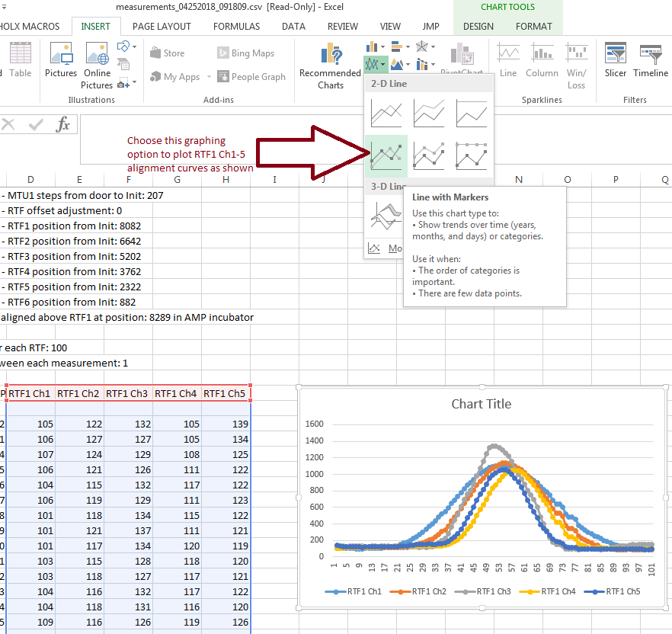The image size is (672, 634).
Task: Select the 100% Stacked Line with Markers chart
Action: [x=471, y=155]
